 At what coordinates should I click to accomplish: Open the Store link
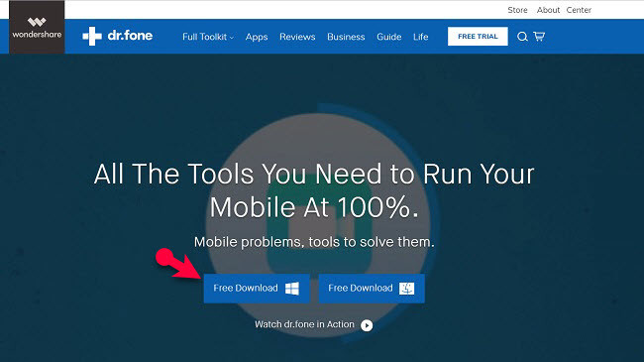[x=517, y=10]
